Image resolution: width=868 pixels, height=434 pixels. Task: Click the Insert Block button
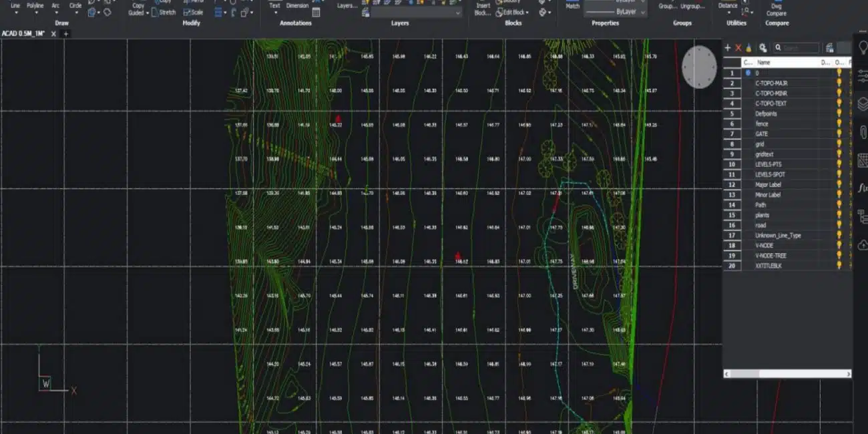(x=483, y=9)
